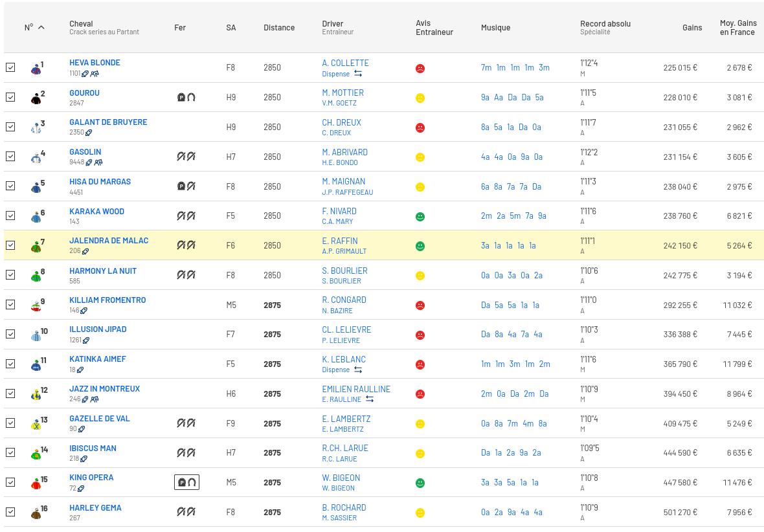Click the Record absolu column header
The height and width of the screenshot is (532, 764).
click(605, 24)
